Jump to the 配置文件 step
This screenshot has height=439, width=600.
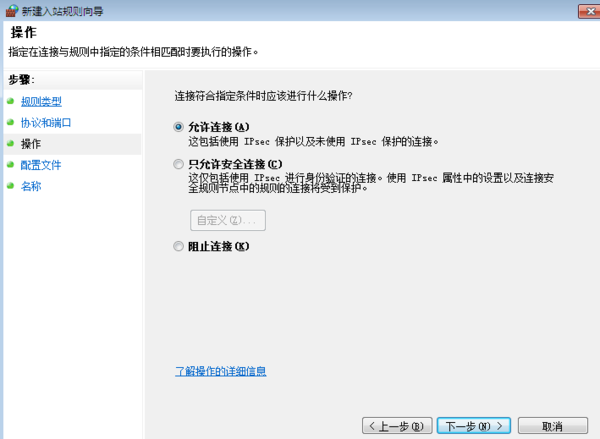[41, 165]
